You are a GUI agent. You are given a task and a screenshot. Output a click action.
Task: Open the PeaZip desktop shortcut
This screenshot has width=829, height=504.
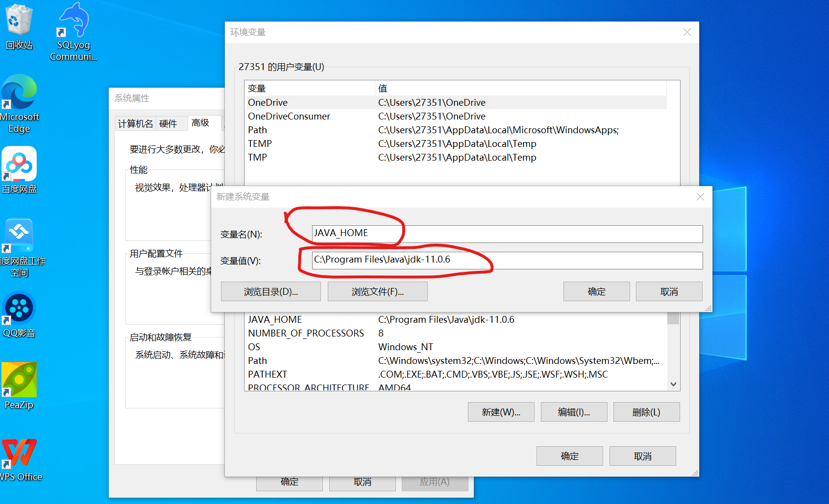[19, 386]
